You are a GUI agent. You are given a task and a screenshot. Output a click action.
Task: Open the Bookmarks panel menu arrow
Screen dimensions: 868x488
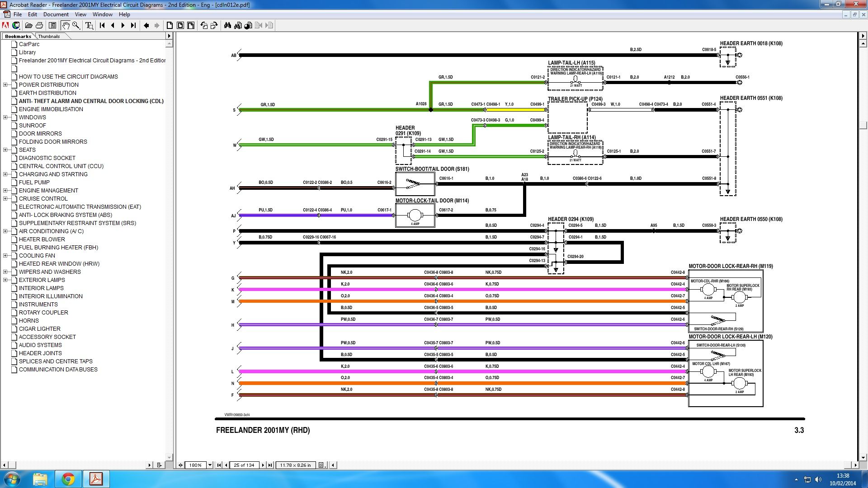click(x=169, y=36)
